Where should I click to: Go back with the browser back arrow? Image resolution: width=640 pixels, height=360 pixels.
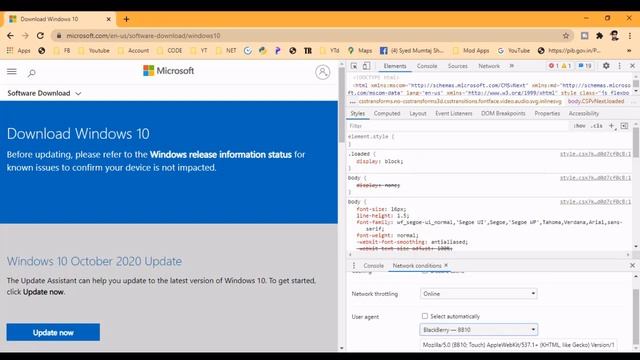click(10, 36)
